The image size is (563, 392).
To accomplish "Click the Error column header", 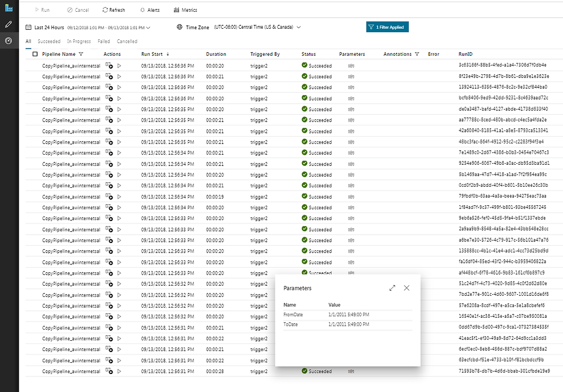I will coord(434,54).
